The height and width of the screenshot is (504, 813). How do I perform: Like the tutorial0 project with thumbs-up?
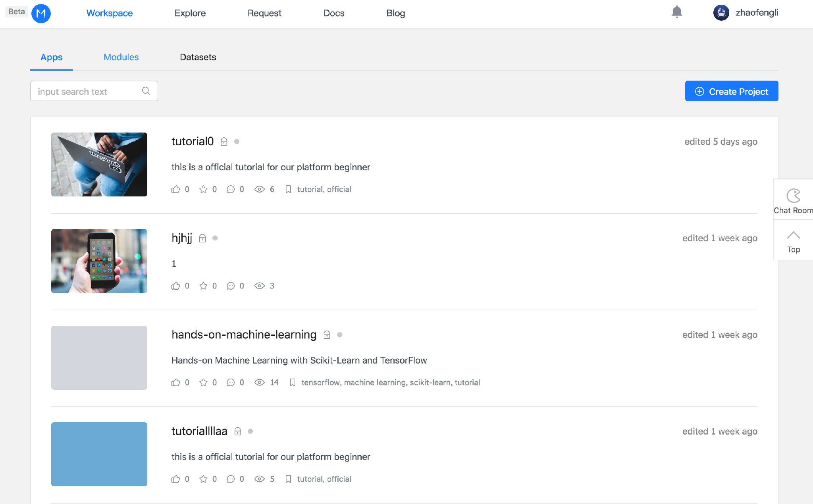175,189
